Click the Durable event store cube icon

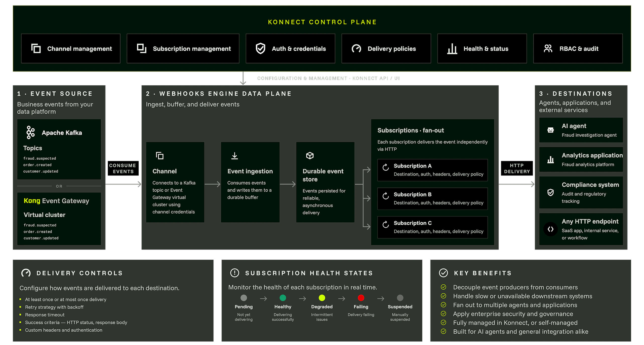pyautogui.click(x=310, y=156)
